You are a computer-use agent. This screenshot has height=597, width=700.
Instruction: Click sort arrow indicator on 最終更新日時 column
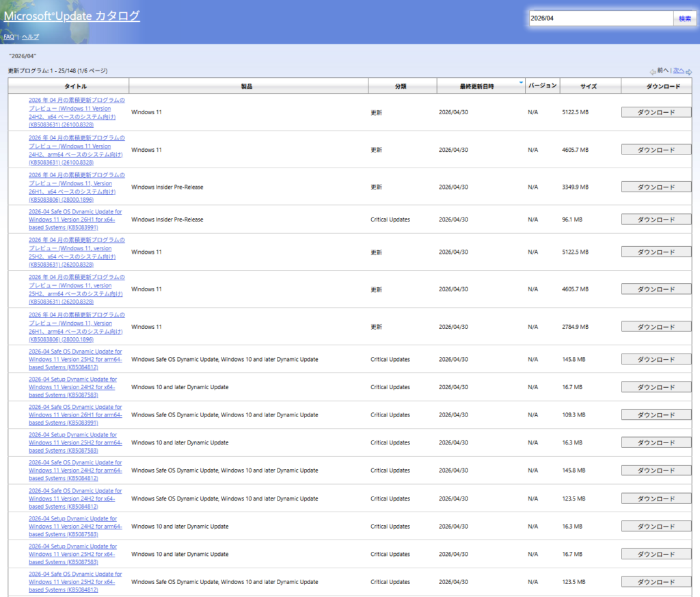(521, 83)
